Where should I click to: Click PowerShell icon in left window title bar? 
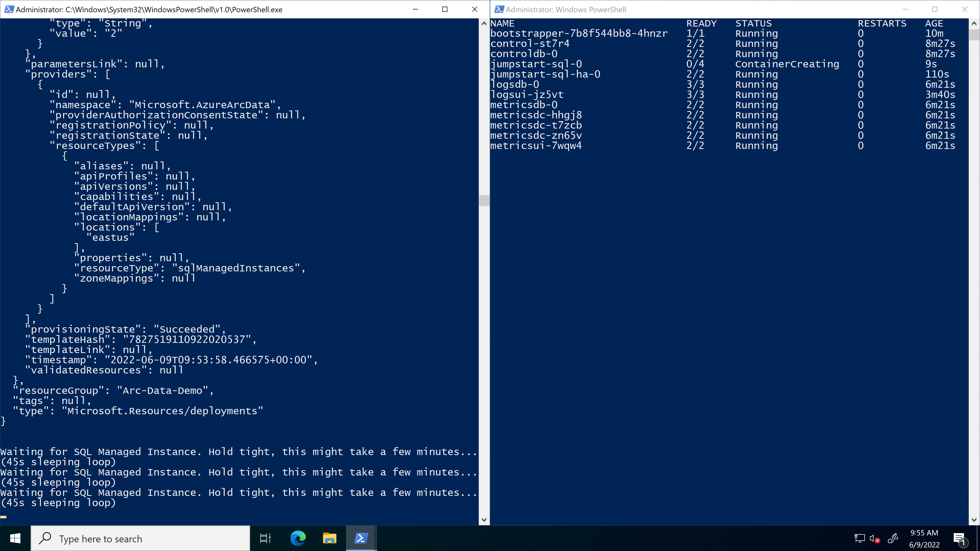coord(9,9)
